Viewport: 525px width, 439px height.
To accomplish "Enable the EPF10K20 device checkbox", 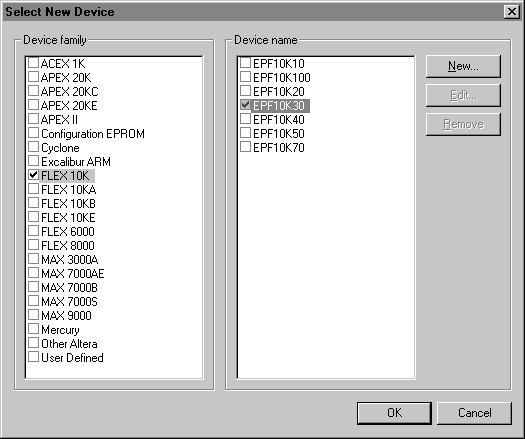I will click(x=245, y=91).
